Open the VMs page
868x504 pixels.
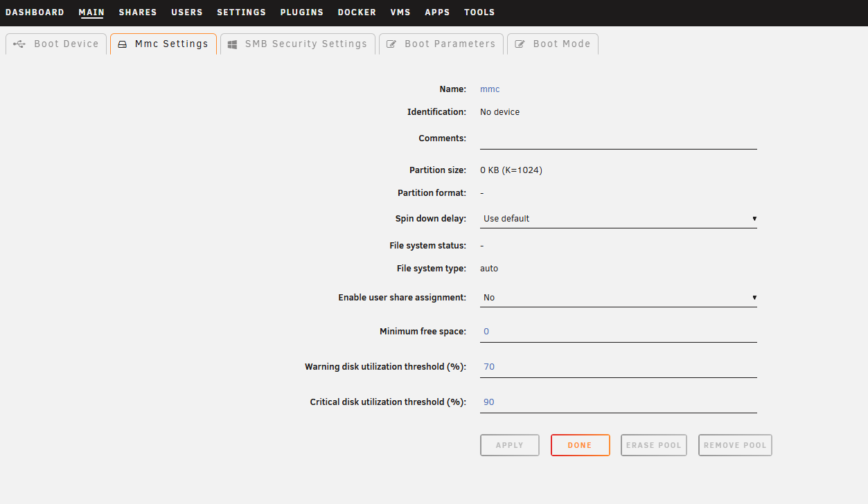coord(400,12)
